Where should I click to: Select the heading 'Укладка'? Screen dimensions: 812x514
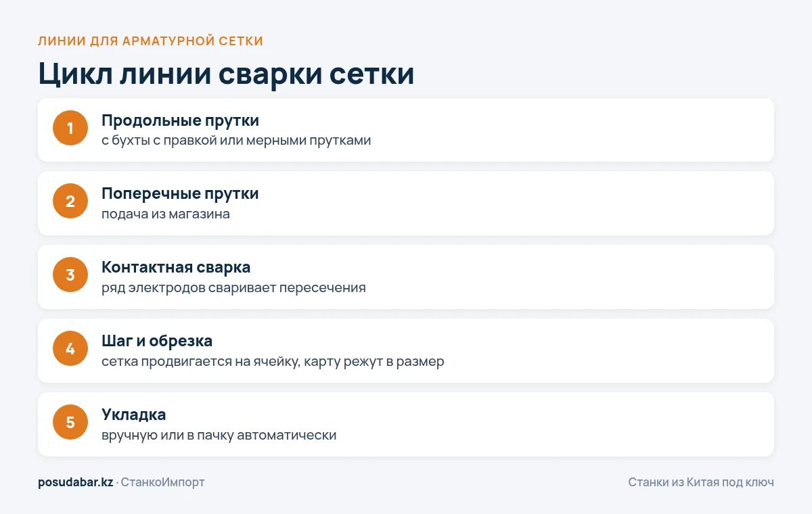click(133, 415)
